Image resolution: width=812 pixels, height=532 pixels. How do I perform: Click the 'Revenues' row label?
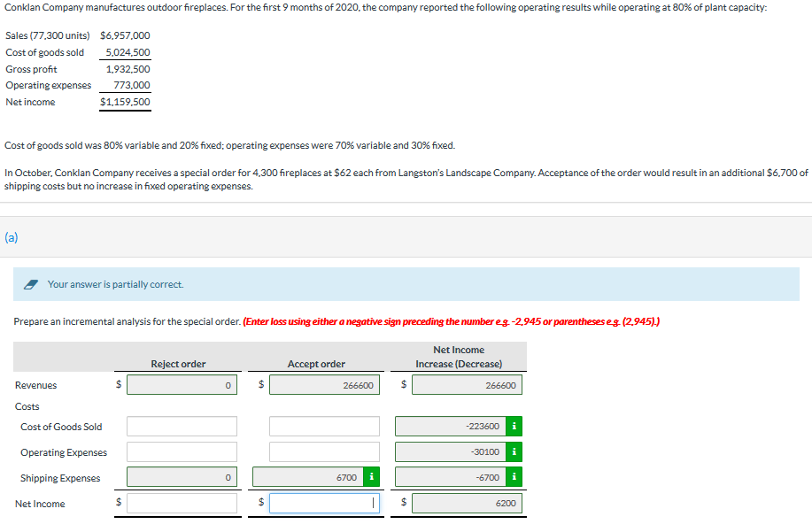click(35, 385)
